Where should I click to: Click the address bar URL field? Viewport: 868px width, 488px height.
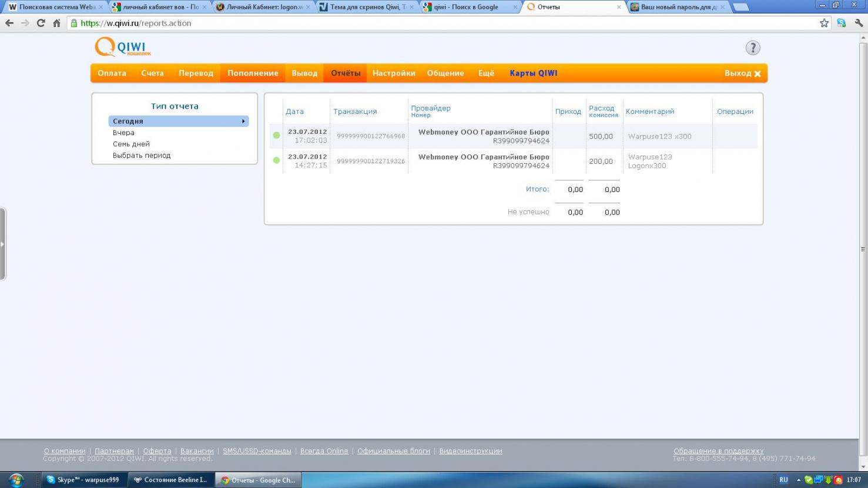(411, 23)
